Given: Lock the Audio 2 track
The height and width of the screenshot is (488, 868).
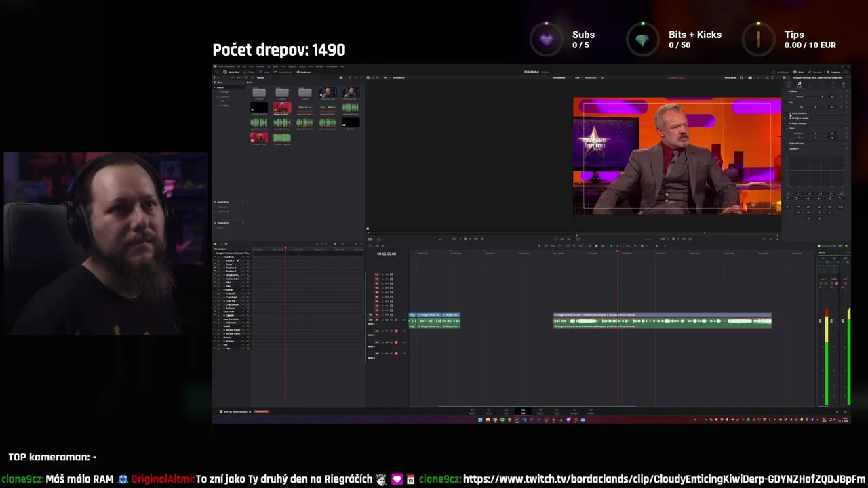Looking at the screenshot, I should coord(382,331).
